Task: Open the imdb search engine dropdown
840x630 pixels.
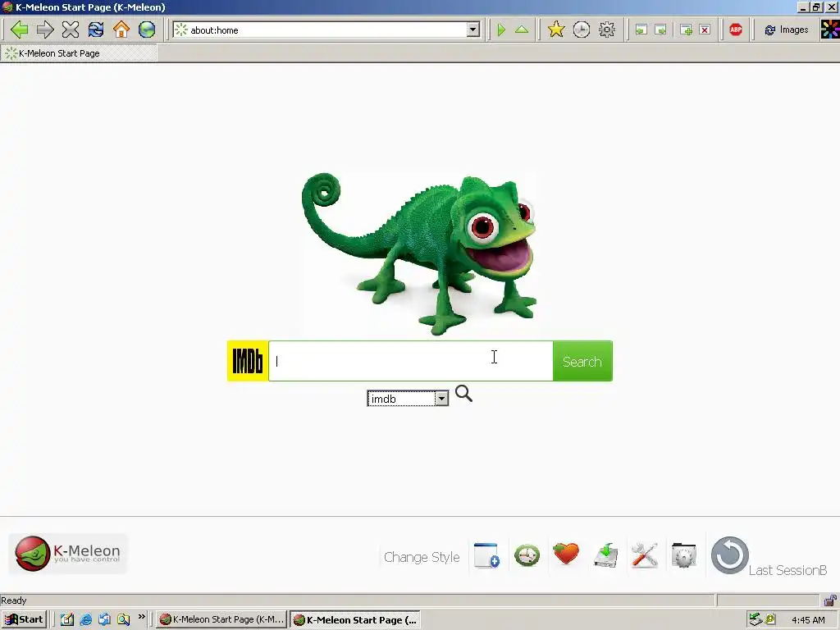Action: pyautogui.click(x=408, y=399)
